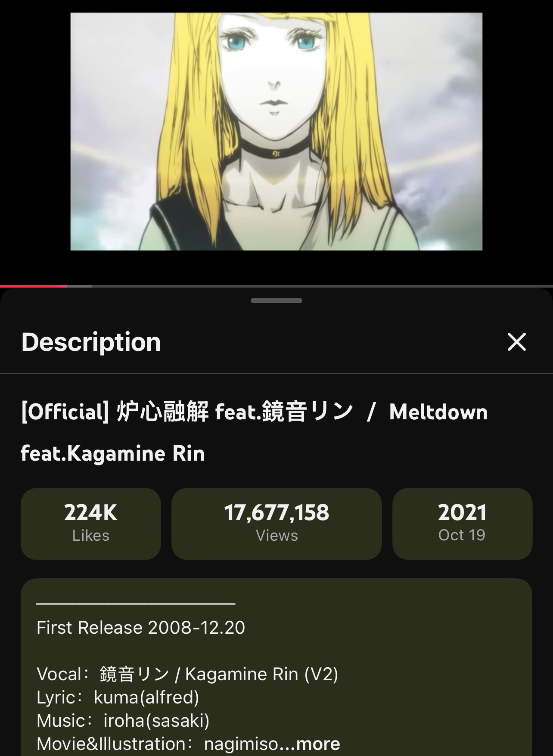Tap the 17,677,158 Views stat box
Image resolution: width=553 pixels, height=756 pixels.
[x=276, y=524]
